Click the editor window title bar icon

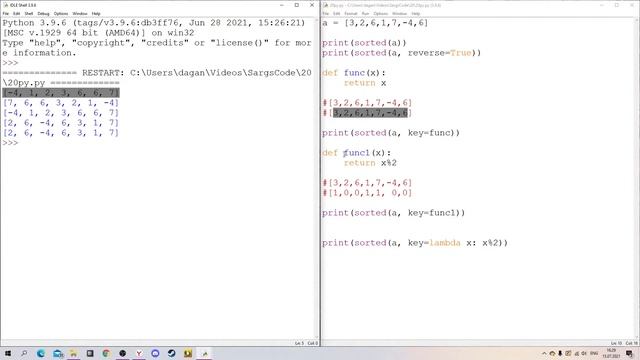[325, 5]
